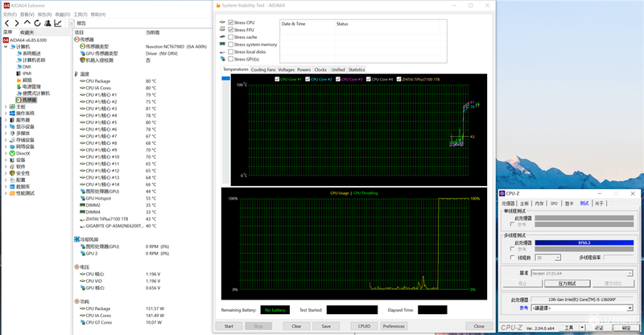This screenshot has width=644, height=335.
Task: Click the line graph icon in AIDA64 toolbar
Action: tap(58, 23)
